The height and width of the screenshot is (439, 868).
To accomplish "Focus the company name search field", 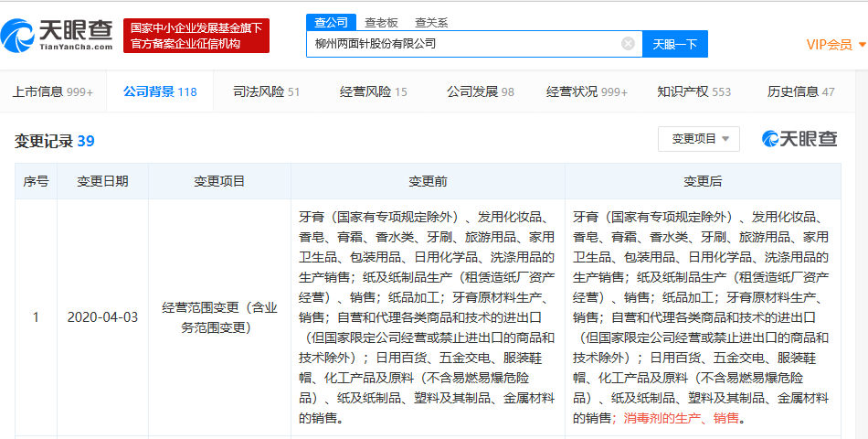I will point(474,44).
